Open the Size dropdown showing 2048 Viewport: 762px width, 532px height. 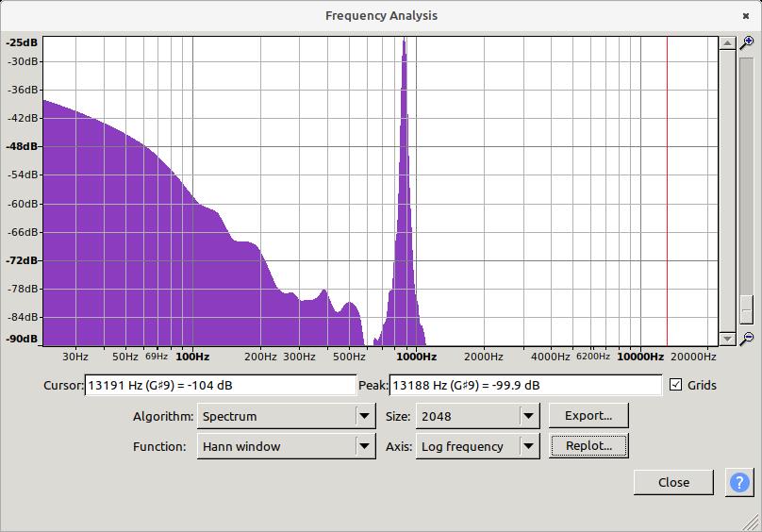coord(478,416)
